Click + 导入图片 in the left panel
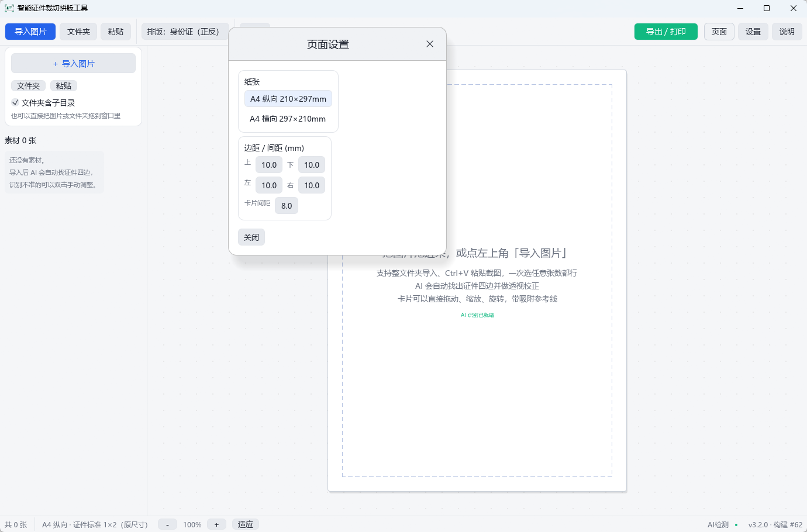 tap(73, 64)
